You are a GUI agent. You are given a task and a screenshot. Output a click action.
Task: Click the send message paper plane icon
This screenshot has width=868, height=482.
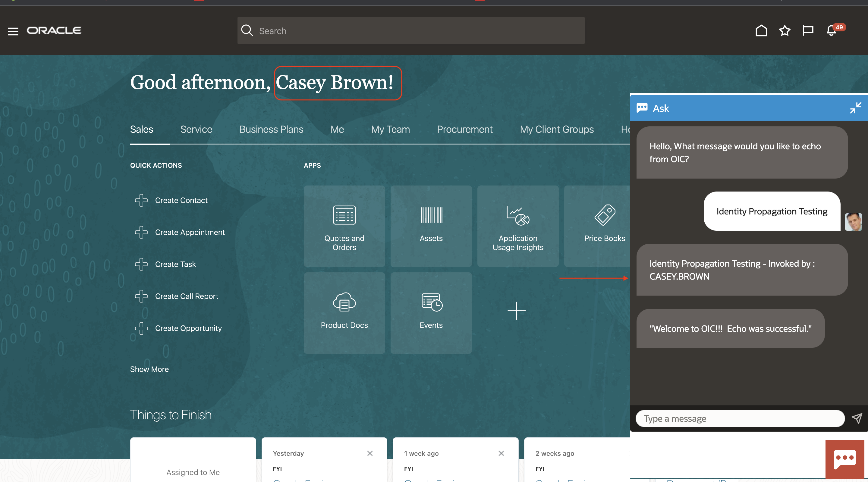pyautogui.click(x=857, y=418)
